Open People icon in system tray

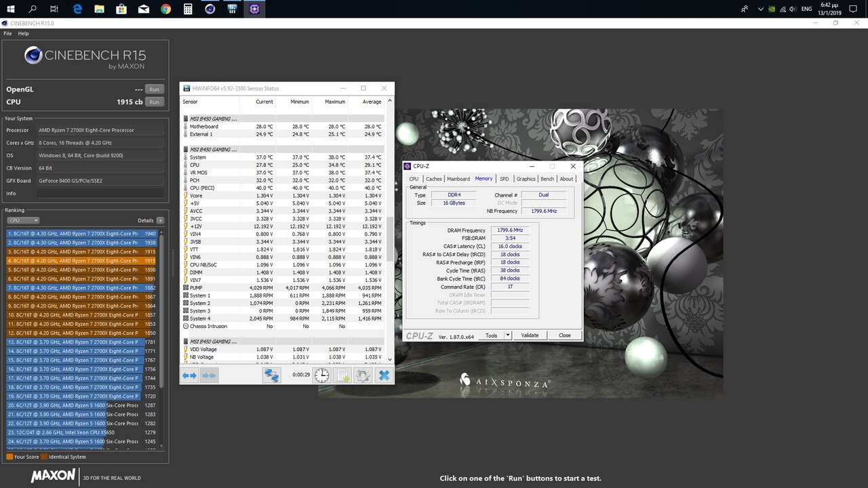pyautogui.click(x=745, y=9)
